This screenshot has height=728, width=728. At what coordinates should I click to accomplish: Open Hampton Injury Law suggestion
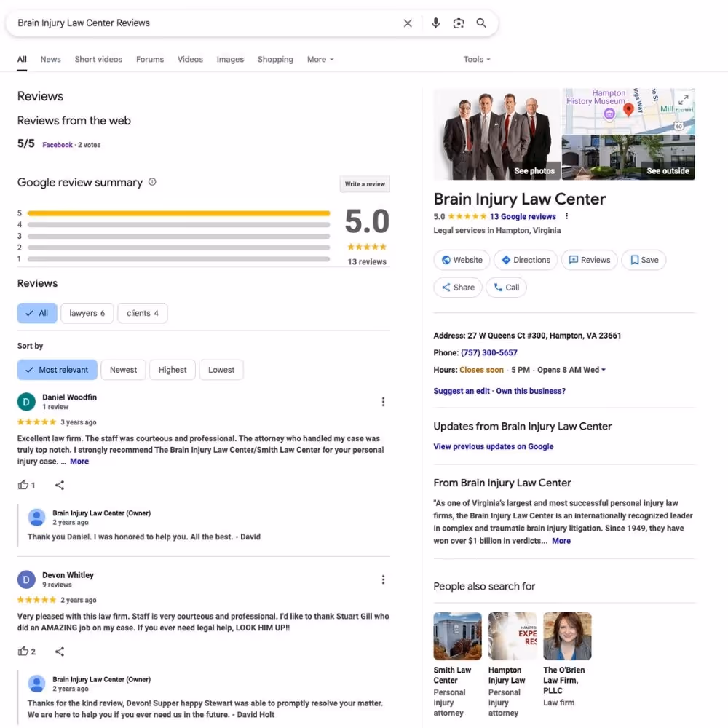point(512,665)
